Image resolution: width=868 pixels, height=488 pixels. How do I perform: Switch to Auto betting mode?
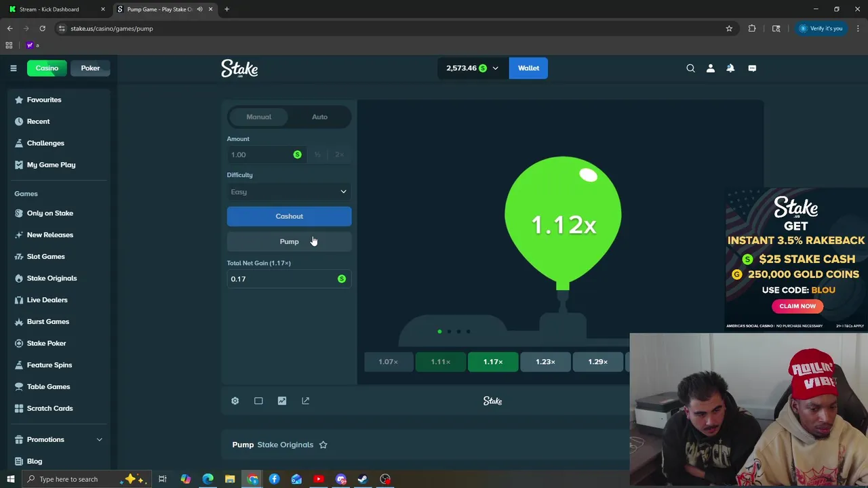319,117
